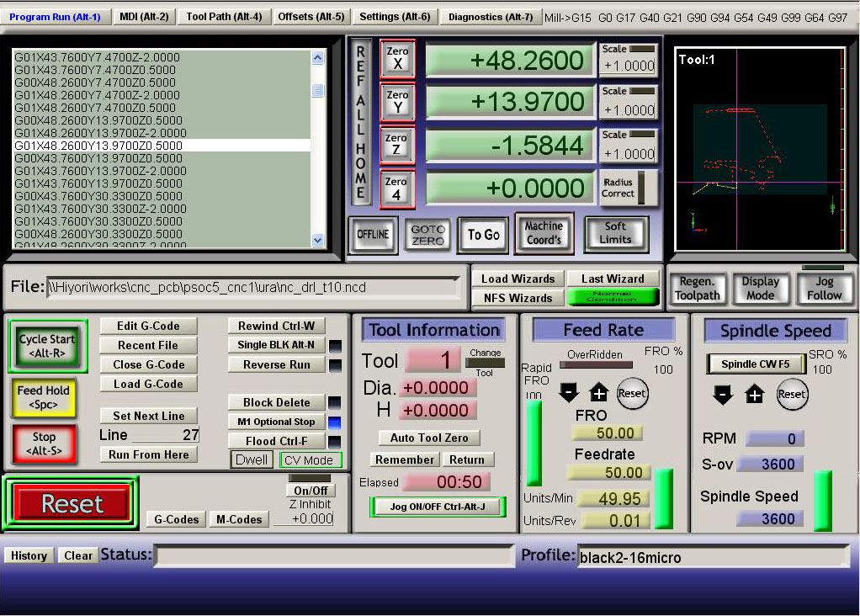
Task: Increase feed rate override with the plus arrow
Action: 598,393
